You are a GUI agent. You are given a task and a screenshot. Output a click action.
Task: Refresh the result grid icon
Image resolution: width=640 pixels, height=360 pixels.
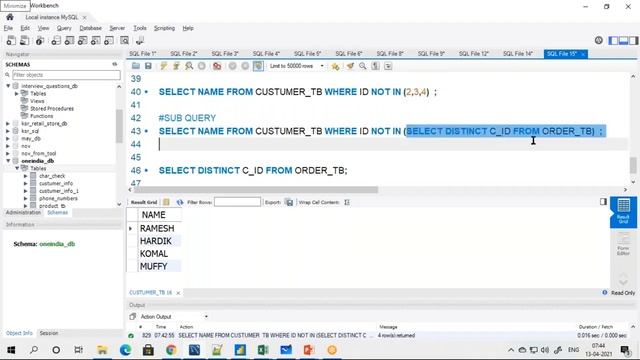coord(180,202)
